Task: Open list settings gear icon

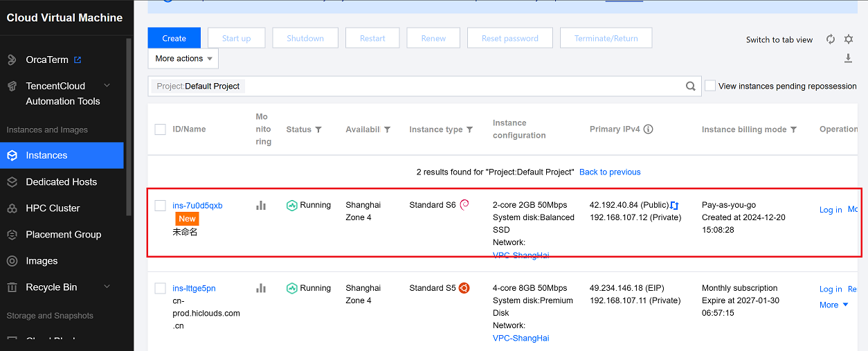Action: 849,39
